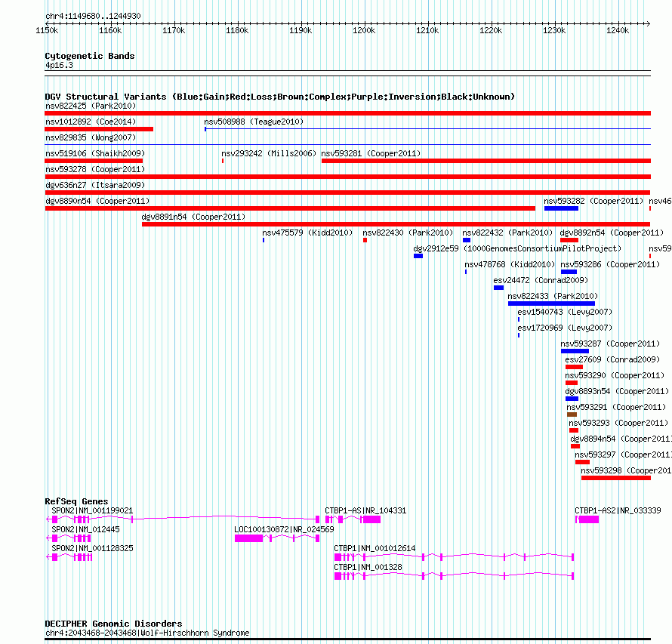Click the nsv822432 (Park2010) label

point(507,233)
